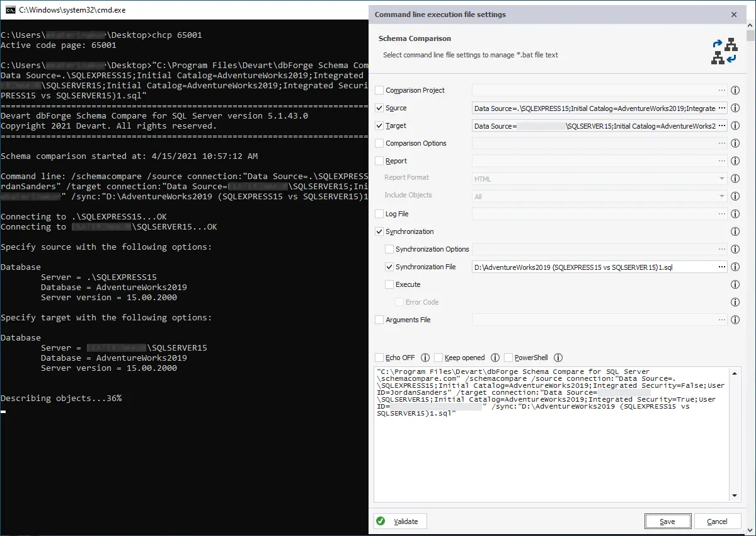The image size is (756, 536).
Task: Click info icon for Log File row
Action: [x=735, y=214]
